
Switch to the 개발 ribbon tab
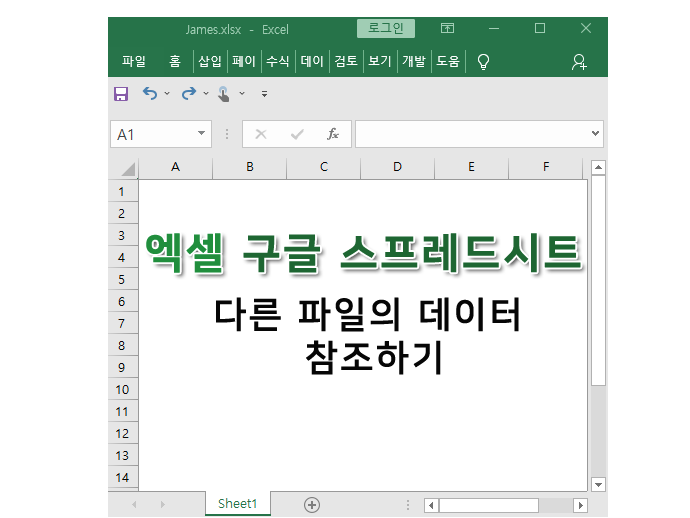point(414,61)
